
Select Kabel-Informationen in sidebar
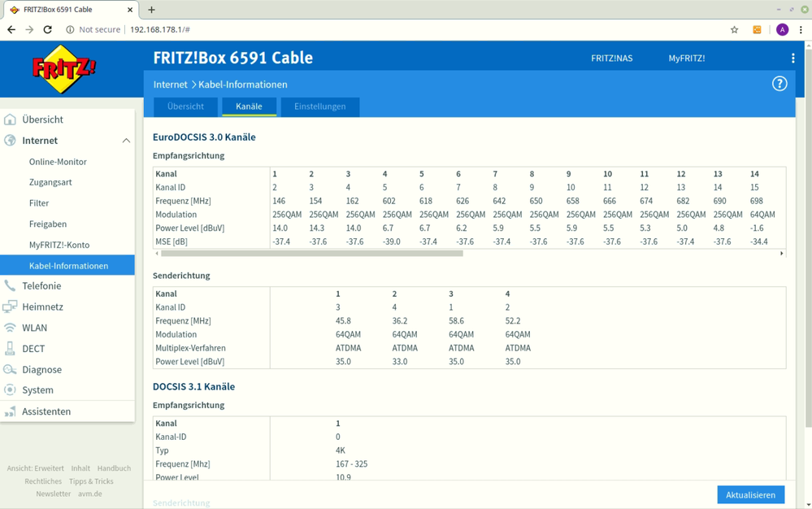(x=67, y=265)
